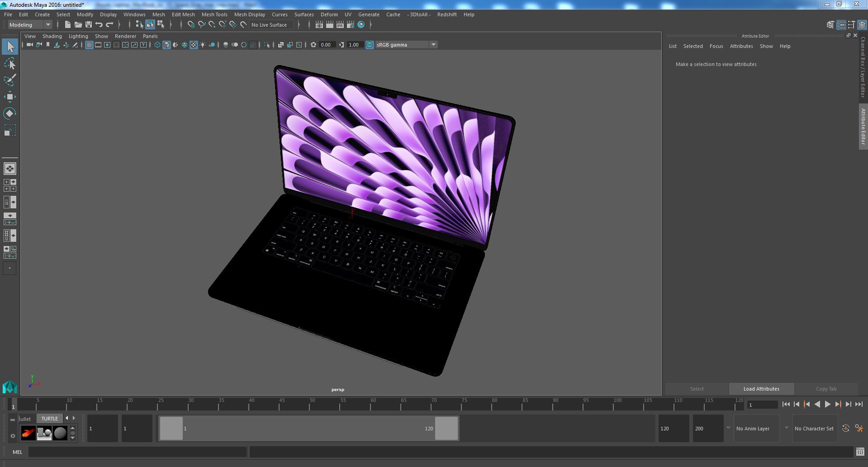Click the single perspective layout icon

[10, 169]
